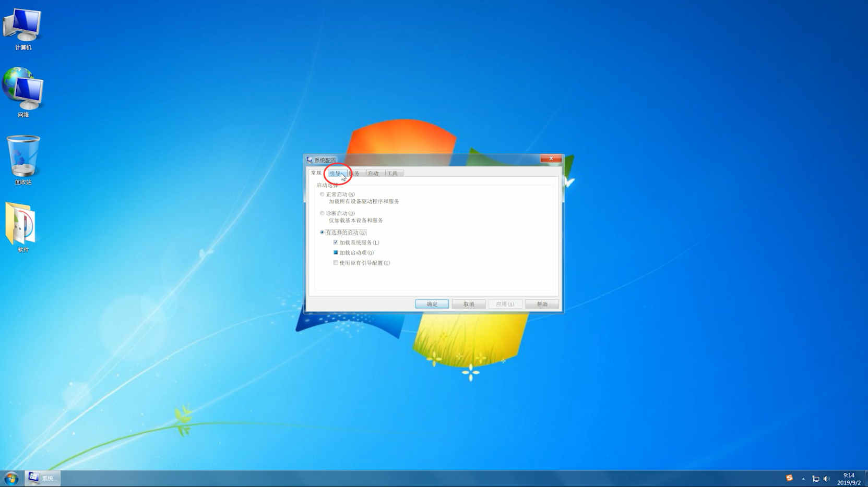
Task: Switch to the 常规 tab
Action: (316, 173)
